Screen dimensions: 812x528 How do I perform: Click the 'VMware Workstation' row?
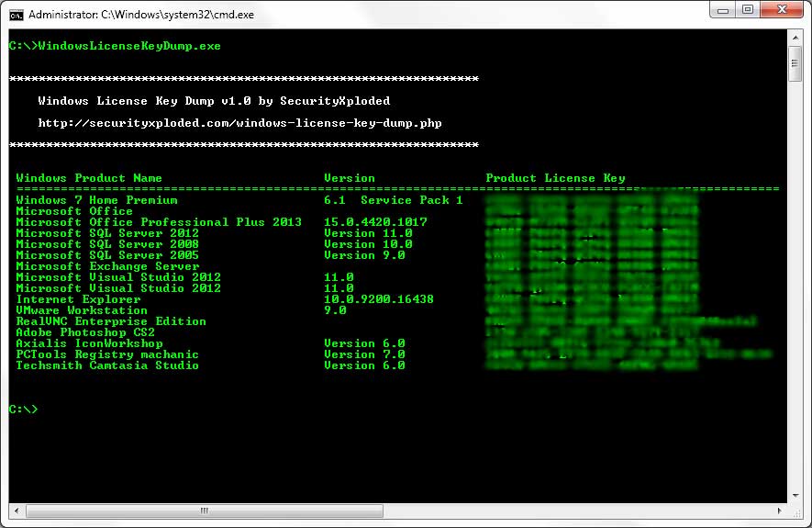point(82,310)
